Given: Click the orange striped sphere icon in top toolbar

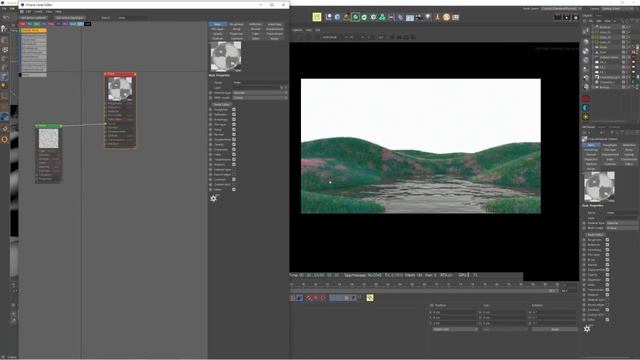Looking at the screenshot, I should [x=447, y=17].
